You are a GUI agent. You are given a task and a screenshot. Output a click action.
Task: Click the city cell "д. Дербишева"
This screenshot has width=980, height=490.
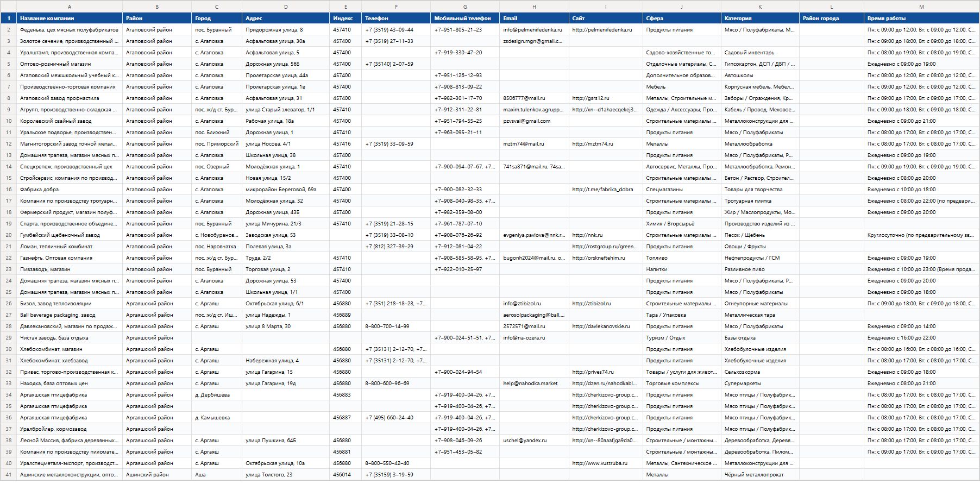(x=217, y=395)
